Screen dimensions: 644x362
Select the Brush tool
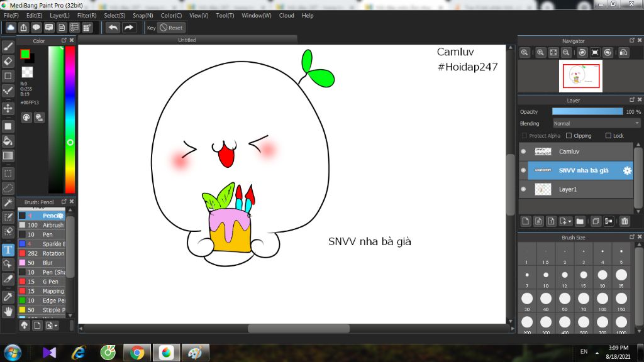coord(8,47)
